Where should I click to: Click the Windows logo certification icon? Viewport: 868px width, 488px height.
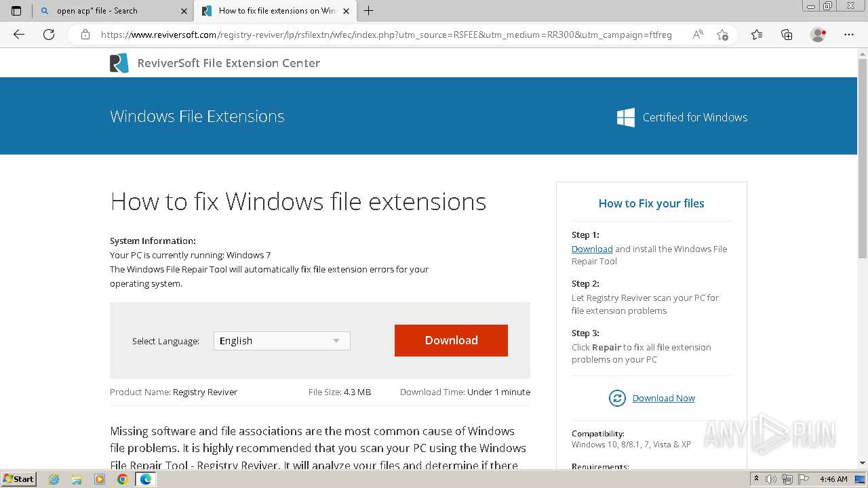(x=626, y=117)
